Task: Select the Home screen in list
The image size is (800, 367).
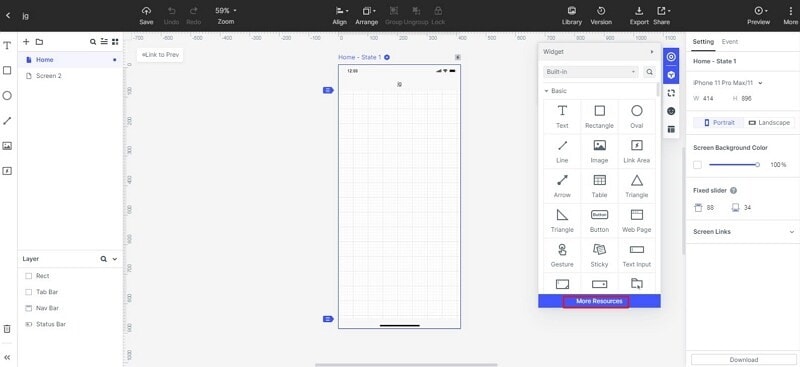Action: (70, 60)
